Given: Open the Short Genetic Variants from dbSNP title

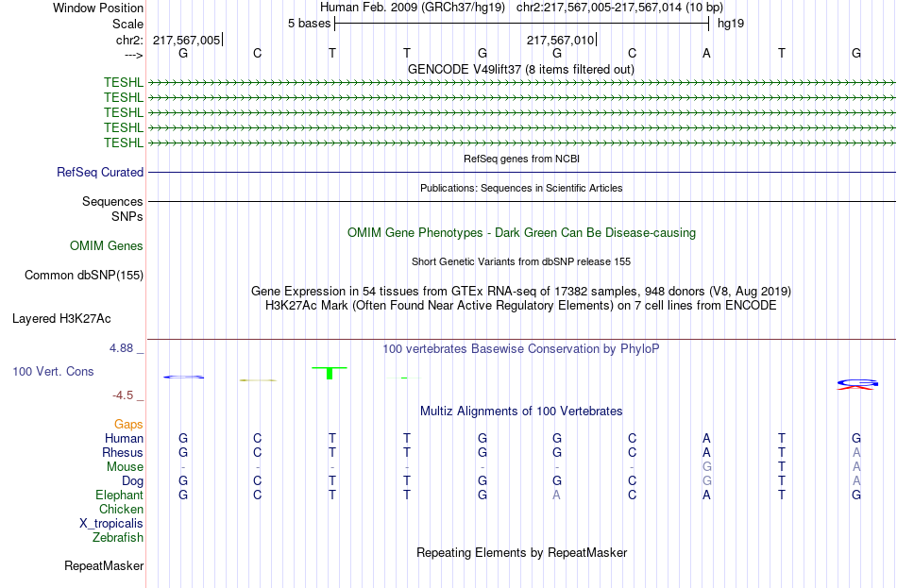Looking at the screenshot, I should point(521,261).
